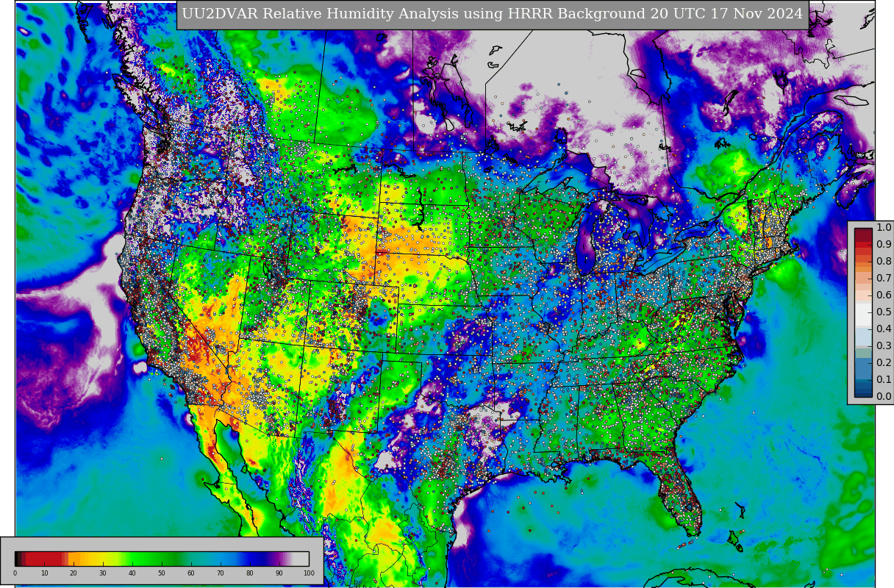
Task: Click the '70' tick label on the horizontal colorbar
Action: [x=221, y=573]
